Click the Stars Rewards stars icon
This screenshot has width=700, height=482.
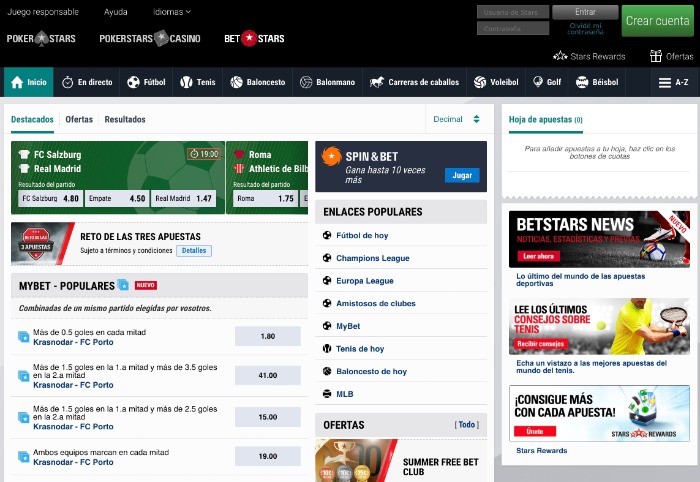(560, 56)
